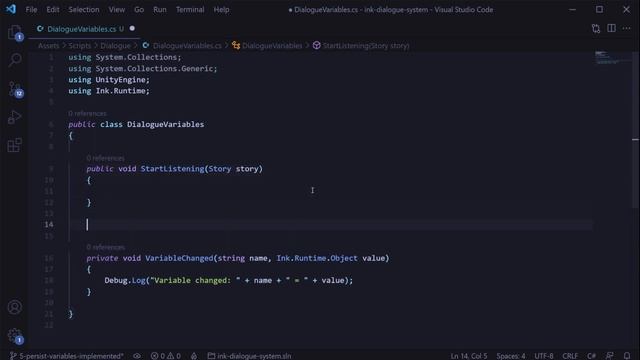The image size is (640, 360).
Task: Click 0 references above class DialogueVariables
Action: tap(87, 113)
